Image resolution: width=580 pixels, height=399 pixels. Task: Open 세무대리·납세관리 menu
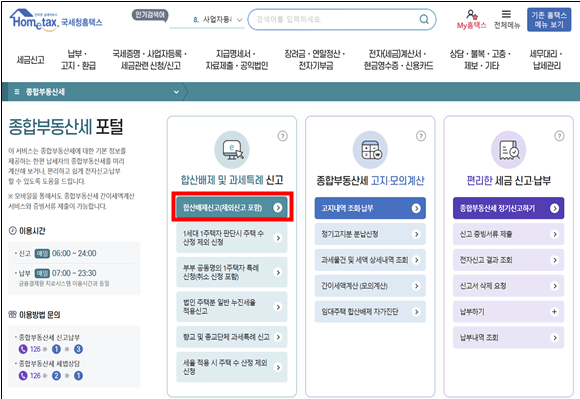[546, 60]
